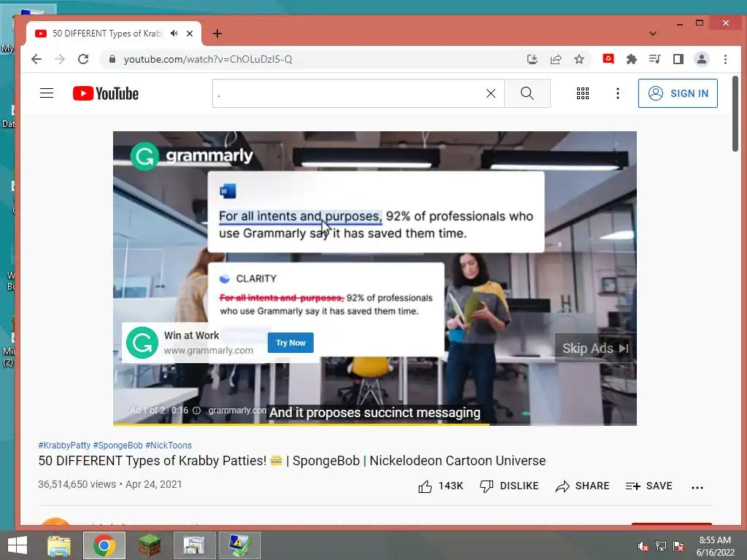Close the YouTube tab
The image size is (747, 560).
coord(190,34)
